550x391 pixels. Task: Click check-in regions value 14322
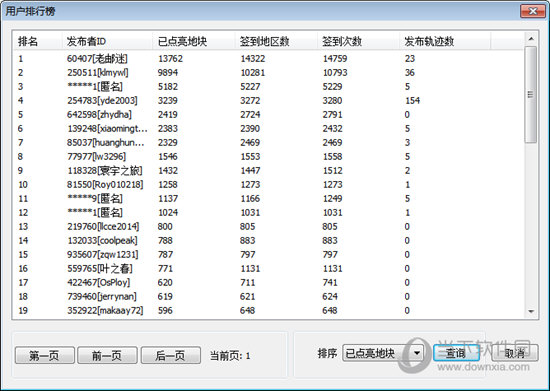coord(253,59)
